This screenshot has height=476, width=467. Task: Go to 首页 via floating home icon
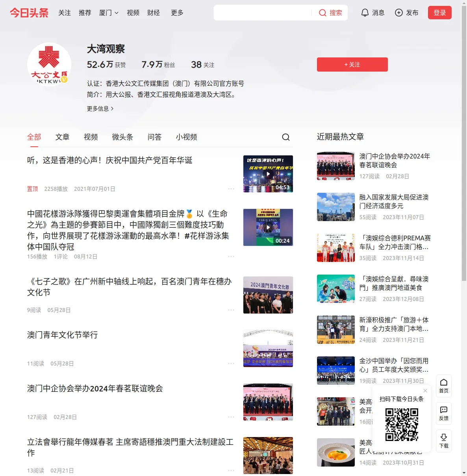point(444,386)
